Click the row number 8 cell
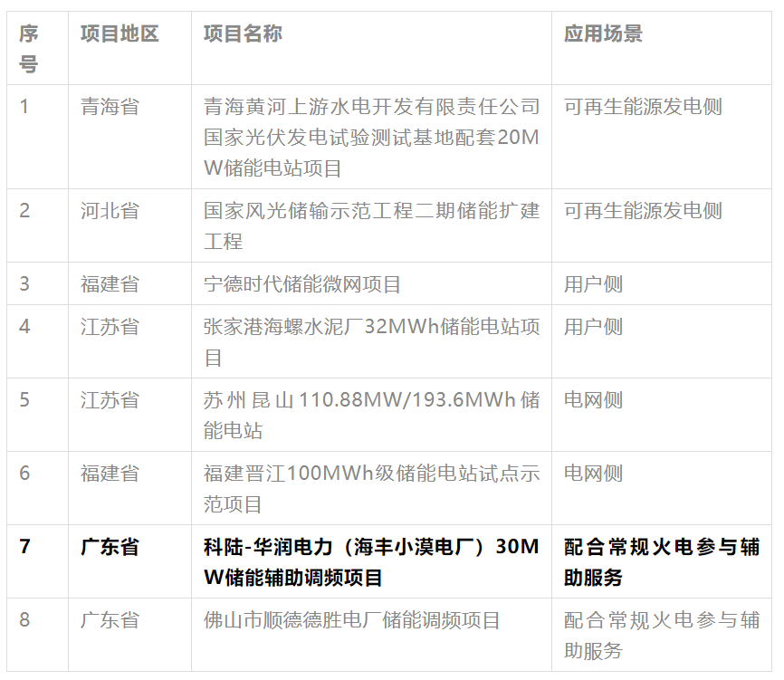 [x=25, y=620]
